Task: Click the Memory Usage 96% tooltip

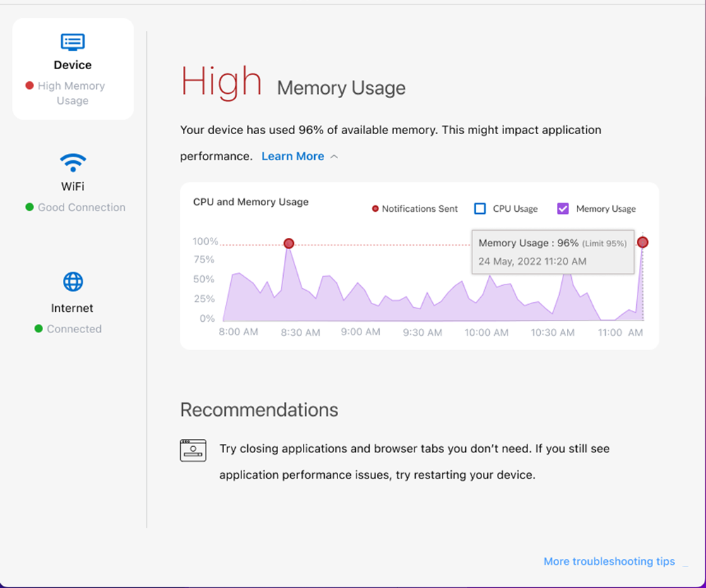Action: point(552,252)
